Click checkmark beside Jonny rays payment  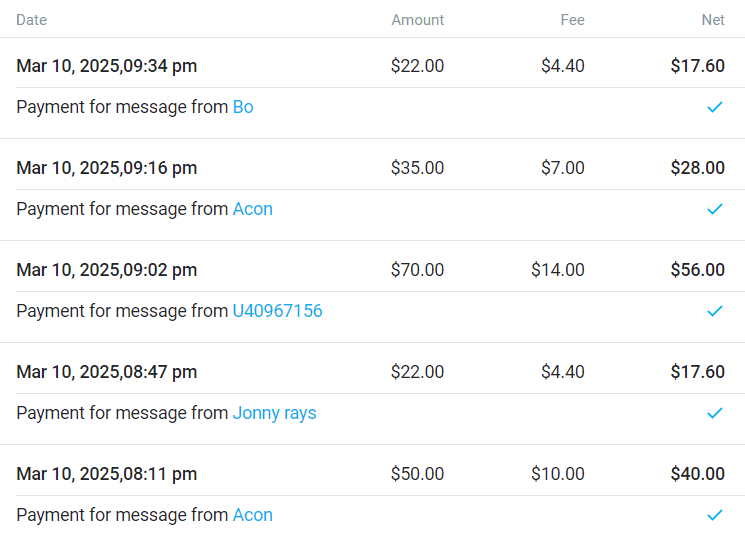714,413
